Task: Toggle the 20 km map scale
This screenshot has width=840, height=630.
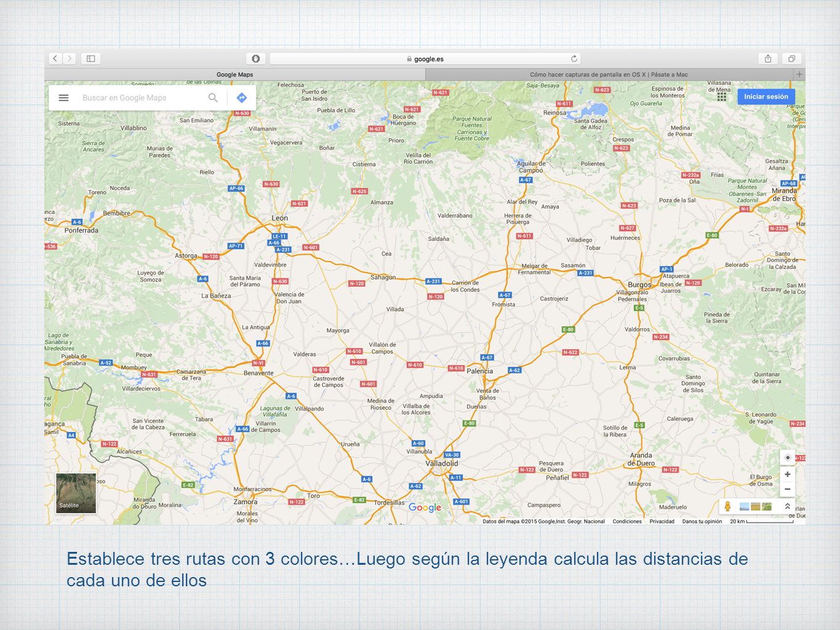Action: click(762, 522)
